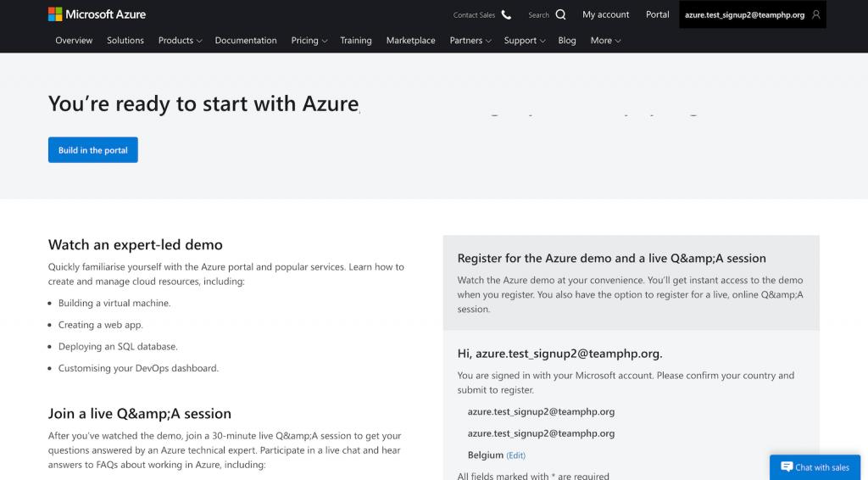Viewport: 868px width, 480px height.
Task: Click the Hi, azure.test_signup2 greeting
Action: point(559,354)
